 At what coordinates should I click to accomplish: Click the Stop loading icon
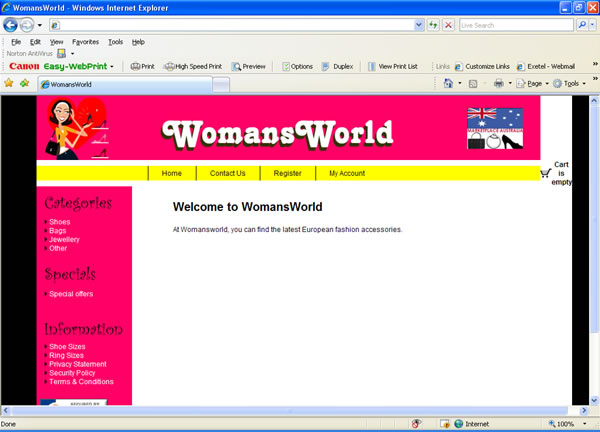tap(448, 25)
